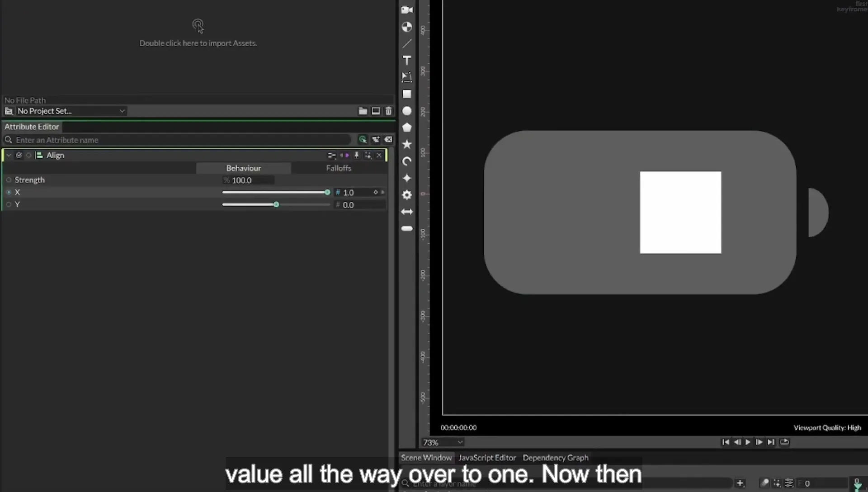Click the Enter an Attribute name field

click(x=181, y=140)
